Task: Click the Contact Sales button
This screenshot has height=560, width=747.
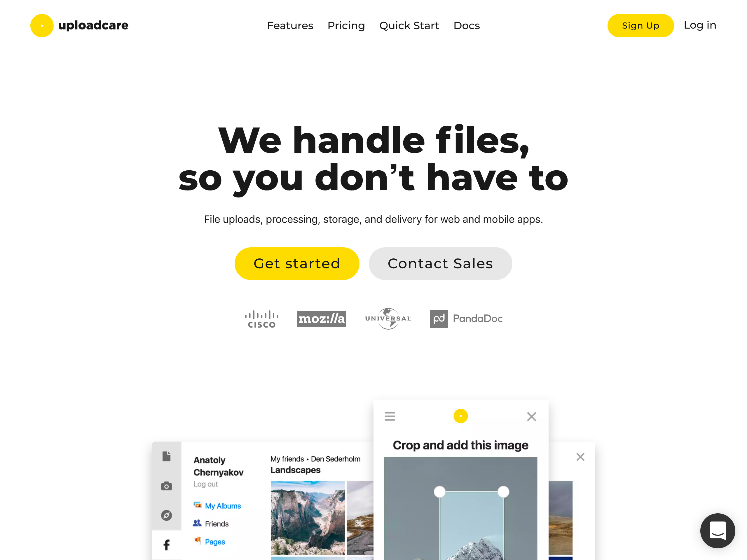Action: point(441,264)
